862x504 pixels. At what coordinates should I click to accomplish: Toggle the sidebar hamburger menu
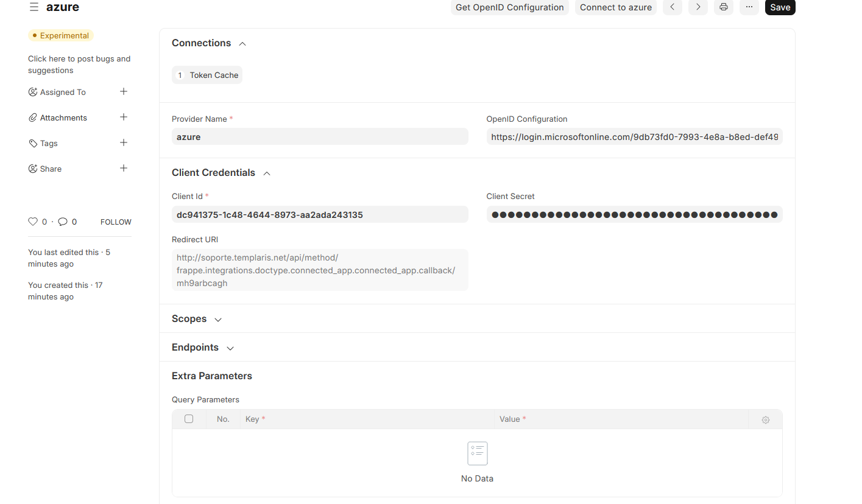click(x=34, y=7)
